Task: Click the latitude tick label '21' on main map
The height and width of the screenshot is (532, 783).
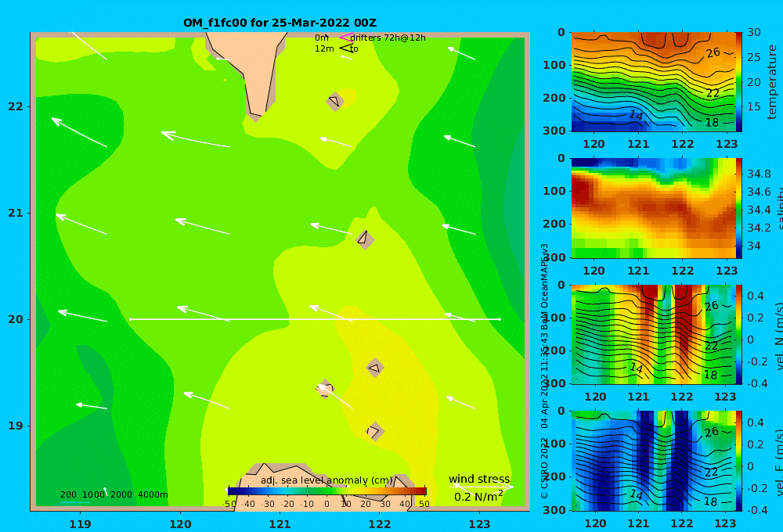Action: [x=16, y=213]
